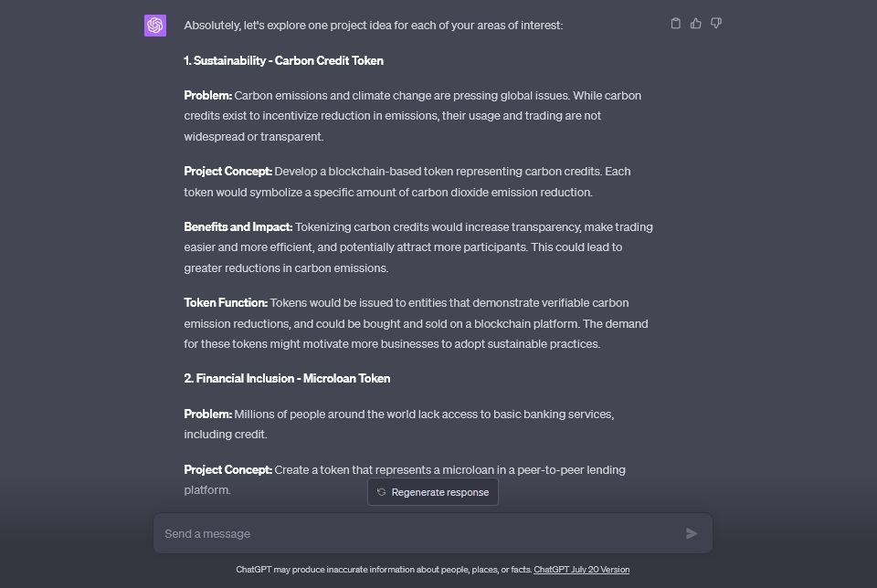
Task: Open the ChatGPT July 20 Version link
Action: [x=581, y=569]
